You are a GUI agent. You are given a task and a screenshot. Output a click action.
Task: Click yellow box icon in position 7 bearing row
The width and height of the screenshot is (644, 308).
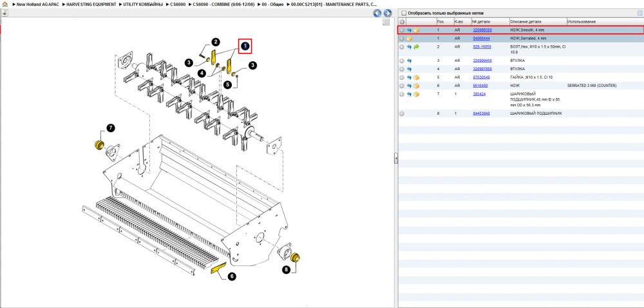[x=417, y=95]
